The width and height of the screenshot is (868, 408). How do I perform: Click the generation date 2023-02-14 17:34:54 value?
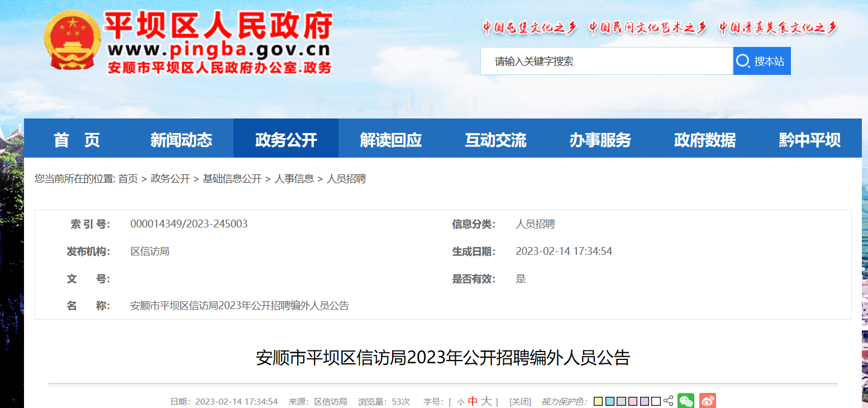pos(564,252)
